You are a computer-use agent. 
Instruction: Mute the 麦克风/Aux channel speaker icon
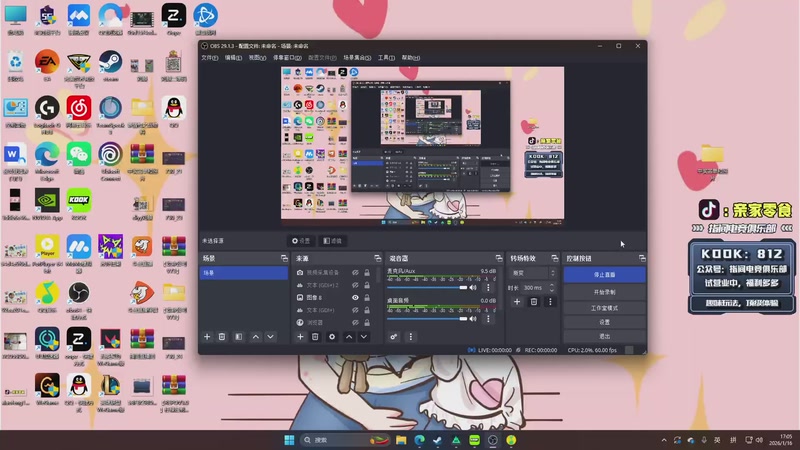(x=473, y=288)
